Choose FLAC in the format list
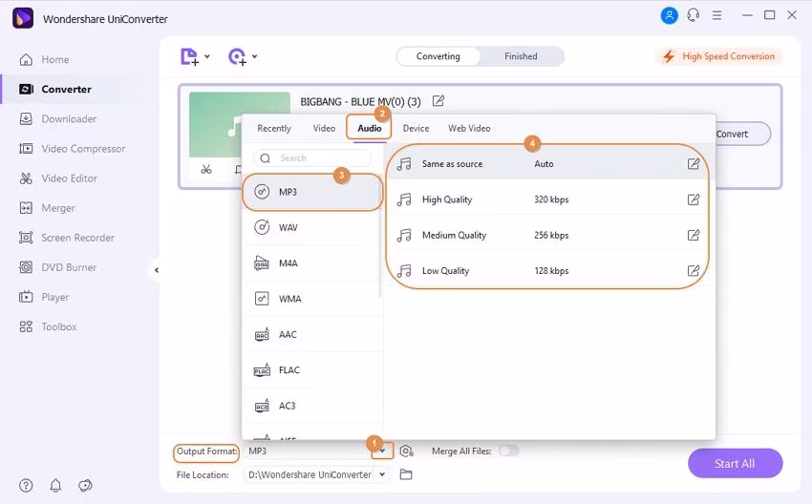812x504 pixels. click(x=312, y=370)
